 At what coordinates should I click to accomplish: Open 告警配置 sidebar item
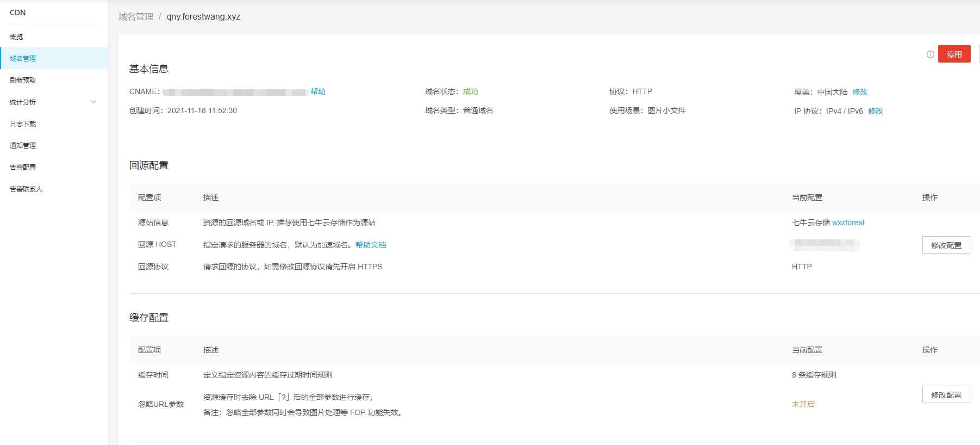coord(23,167)
